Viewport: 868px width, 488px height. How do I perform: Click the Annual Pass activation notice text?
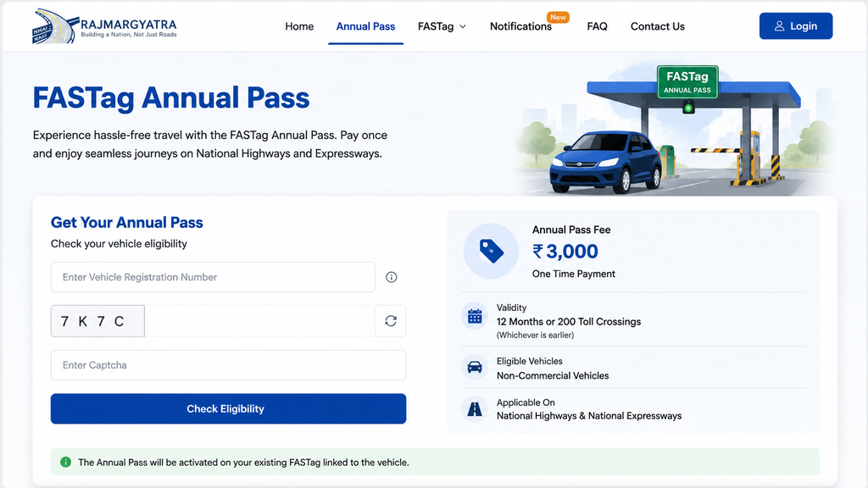coord(243,463)
